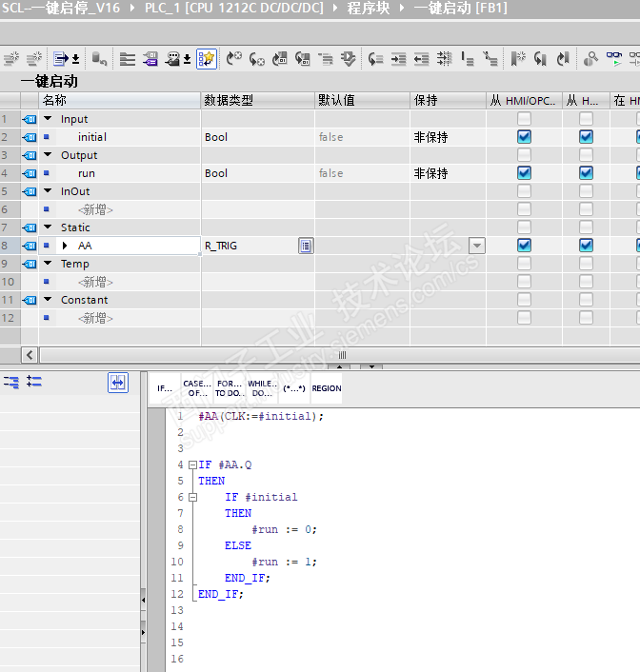Screen dimensions: 640x672
Task: Toggle HMI/OPC accessible checkbox for AA row
Action: click(x=524, y=246)
